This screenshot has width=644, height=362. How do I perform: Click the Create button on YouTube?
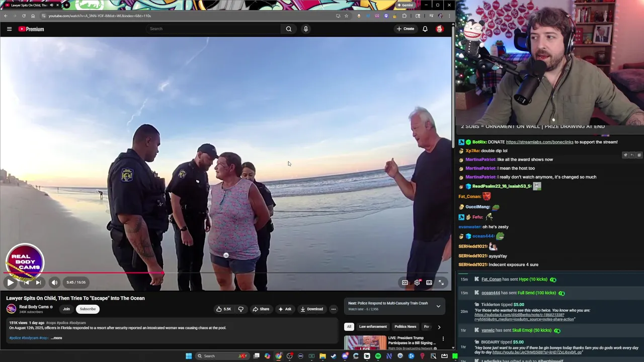[x=406, y=29]
